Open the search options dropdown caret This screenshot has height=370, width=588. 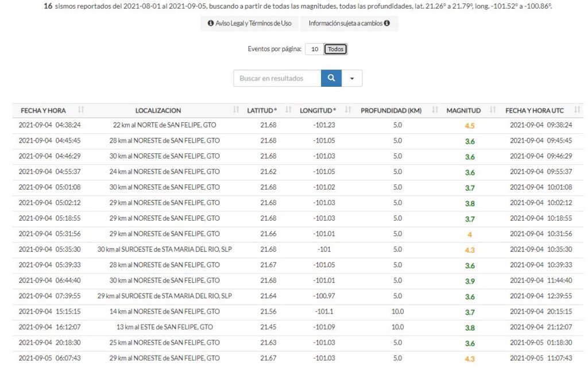[352, 78]
